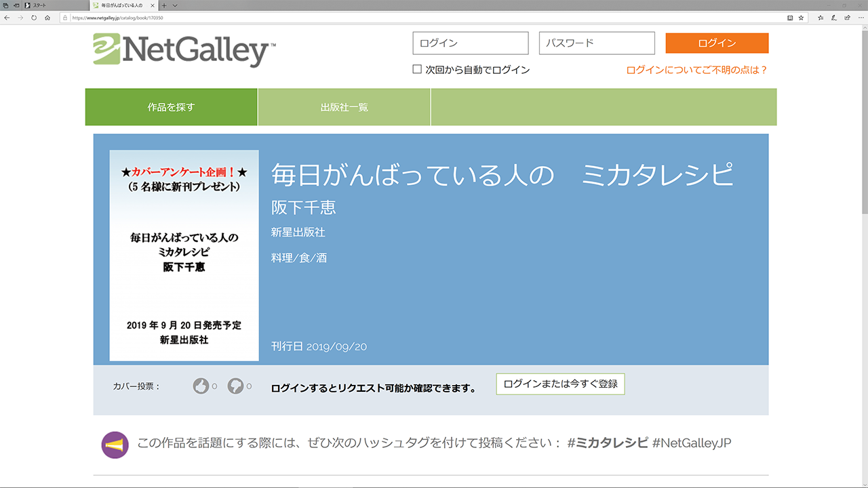Image resolution: width=868 pixels, height=488 pixels.
Task: Click the 料理/食/酒 category
Action: click(299, 258)
